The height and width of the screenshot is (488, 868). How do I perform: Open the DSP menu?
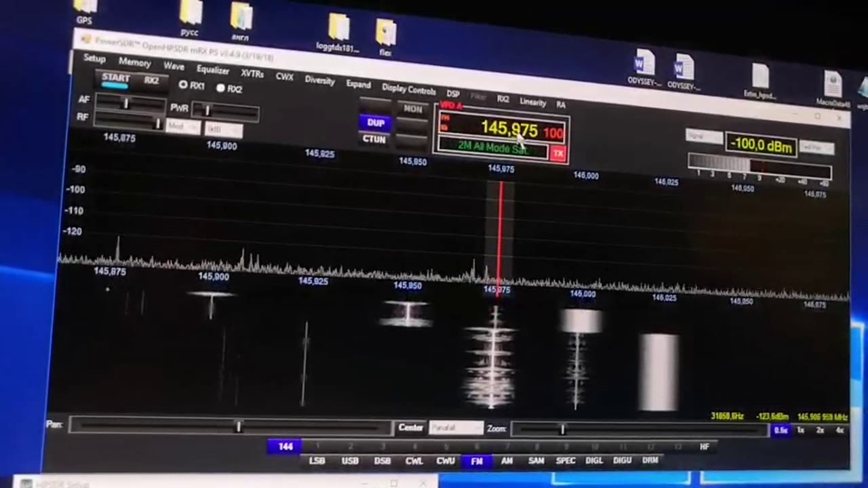(453, 93)
